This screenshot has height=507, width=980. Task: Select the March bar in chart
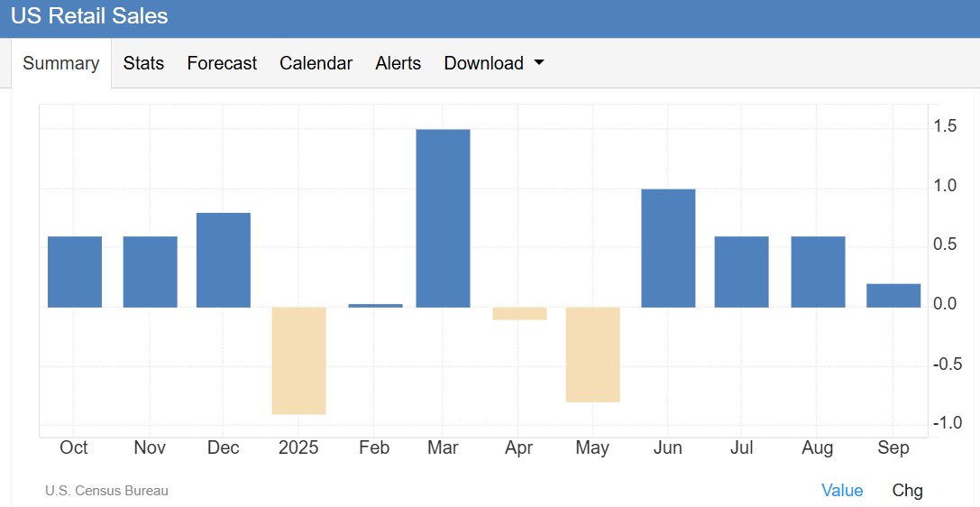tap(443, 218)
